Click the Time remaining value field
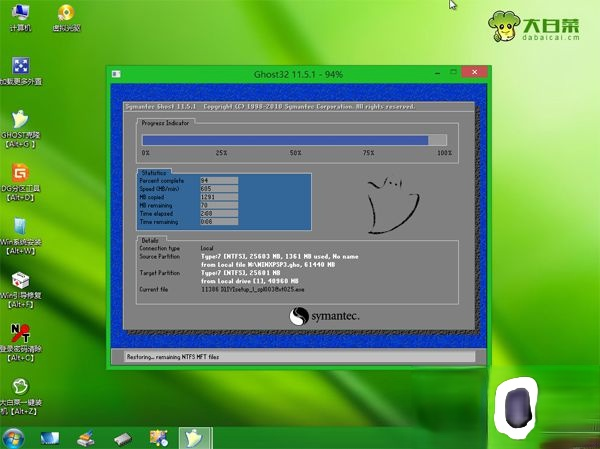 point(219,222)
